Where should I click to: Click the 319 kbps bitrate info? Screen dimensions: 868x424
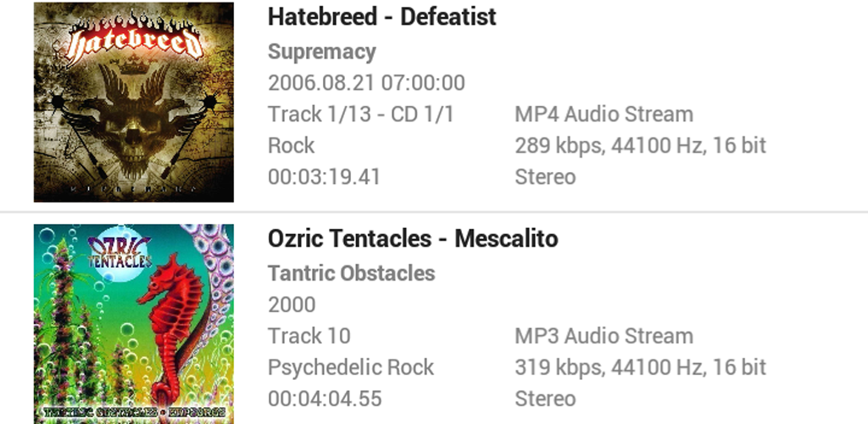point(640,367)
